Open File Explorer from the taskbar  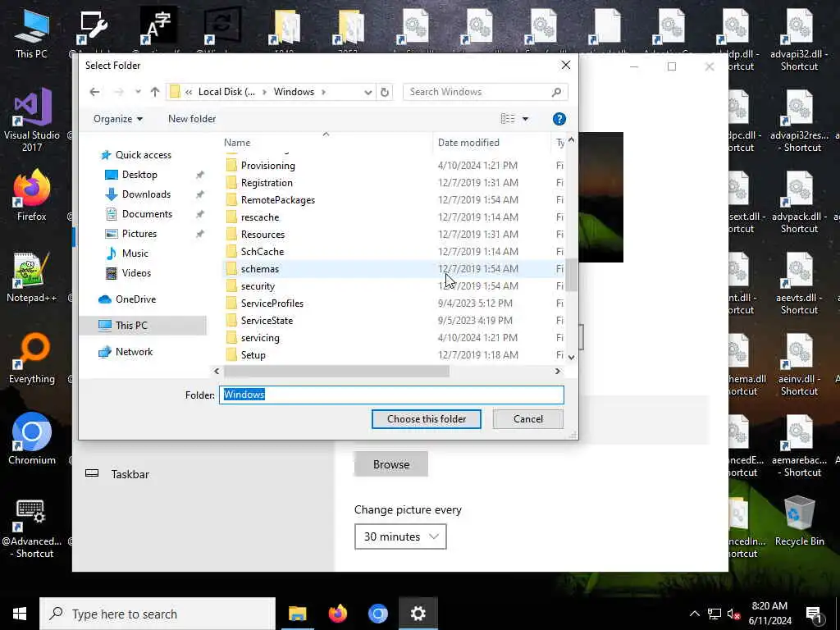click(x=297, y=614)
